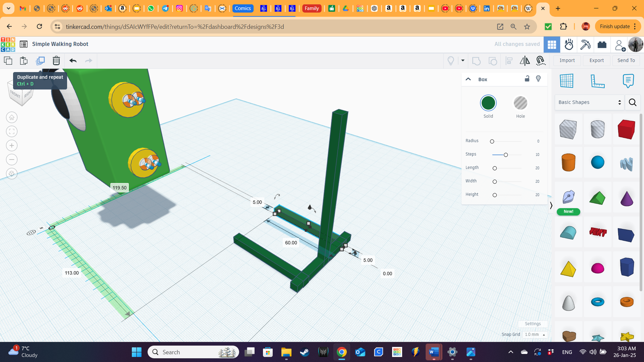Image resolution: width=644 pixels, height=362 pixels.
Task: Open the Basic Shapes category dropdown
Action: pos(589,102)
